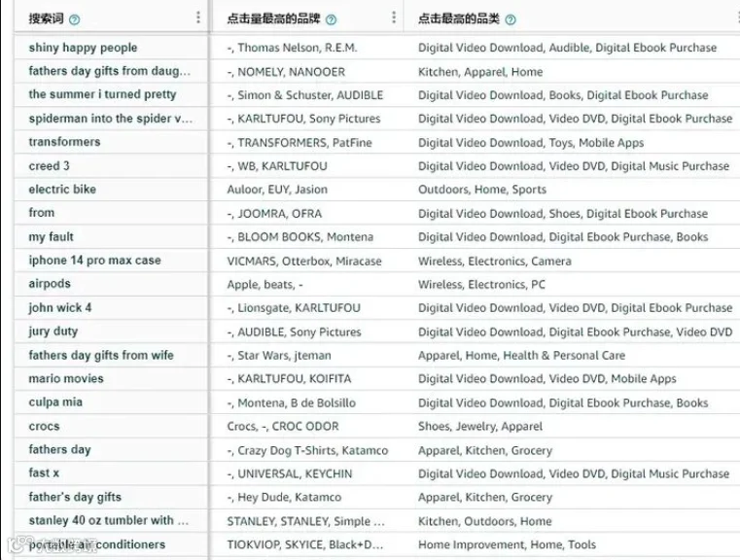Open the 搜索词 column options menu
The width and height of the screenshot is (740, 560).
point(198,17)
